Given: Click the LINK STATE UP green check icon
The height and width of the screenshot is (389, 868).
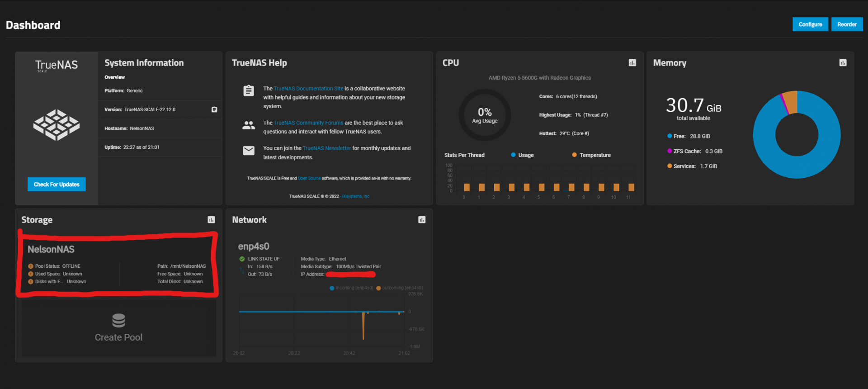Looking at the screenshot, I should pos(242,259).
